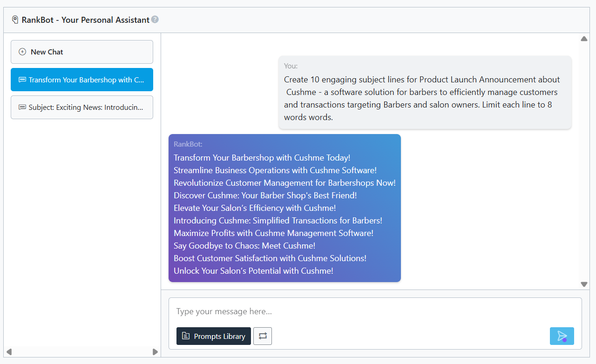Screen dimensions: 596x364
Task: Click the right arrow below the sidebar
Action: pyautogui.click(x=155, y=352)
